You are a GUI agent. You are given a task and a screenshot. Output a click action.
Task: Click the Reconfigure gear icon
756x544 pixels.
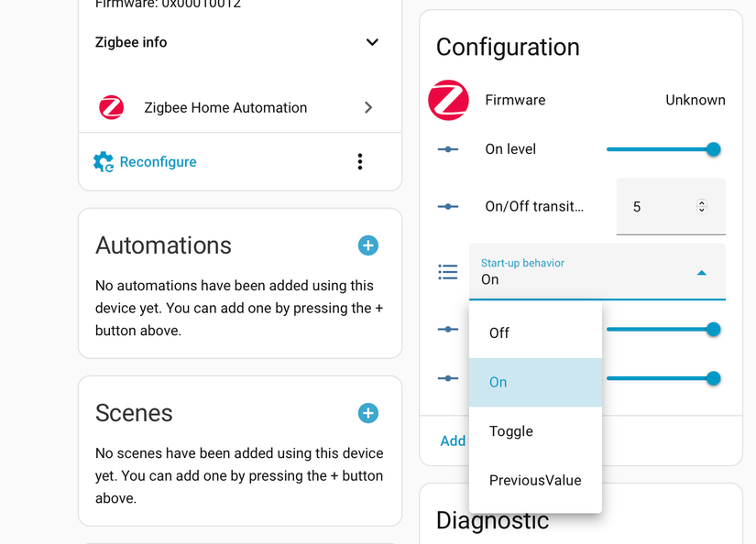click(104, 162)
